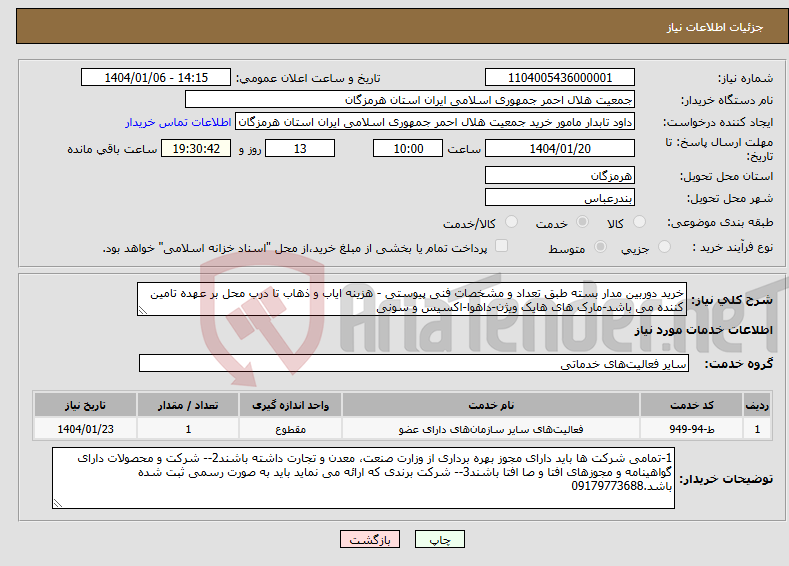Toggle the Islamic treasury payment checkbox
Screen dimensions: 789x566
pos(501,246)
